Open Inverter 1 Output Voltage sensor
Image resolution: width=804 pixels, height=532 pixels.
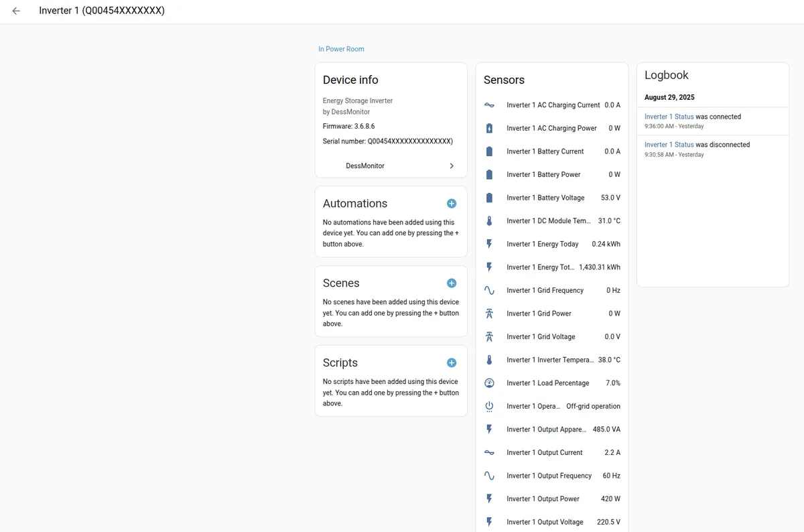(552, 522)
